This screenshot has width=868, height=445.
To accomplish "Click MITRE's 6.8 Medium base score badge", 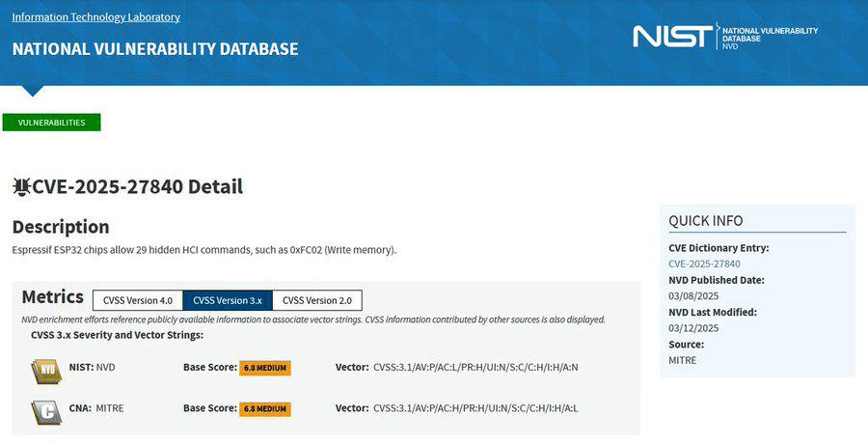I will point(265,408).
